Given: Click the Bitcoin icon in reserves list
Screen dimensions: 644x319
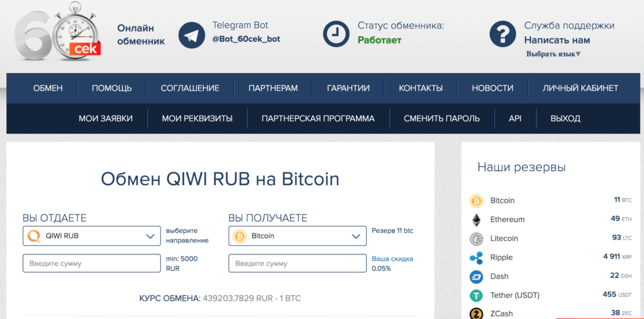Looking at the screenshot, I should tap(476, 201).
